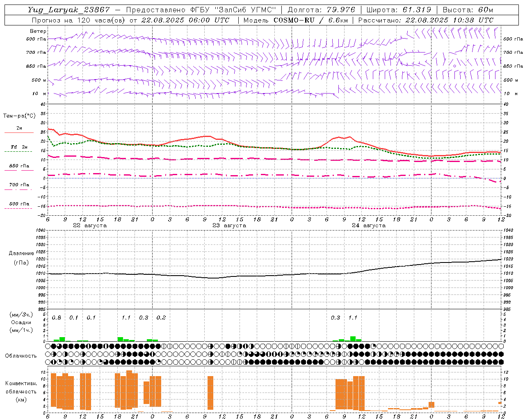Click the station title Yug_Laryak_23867

(x=69, y=10)
